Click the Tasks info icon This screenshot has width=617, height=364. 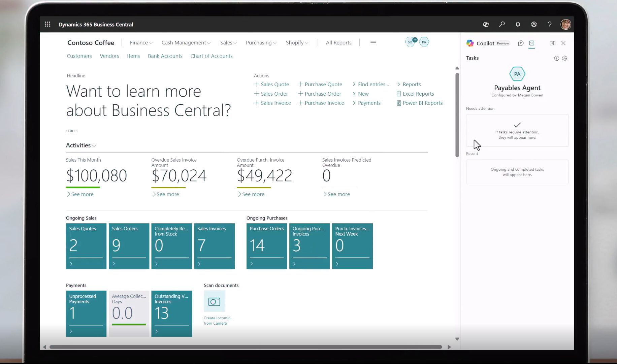[x=556, y=58]
